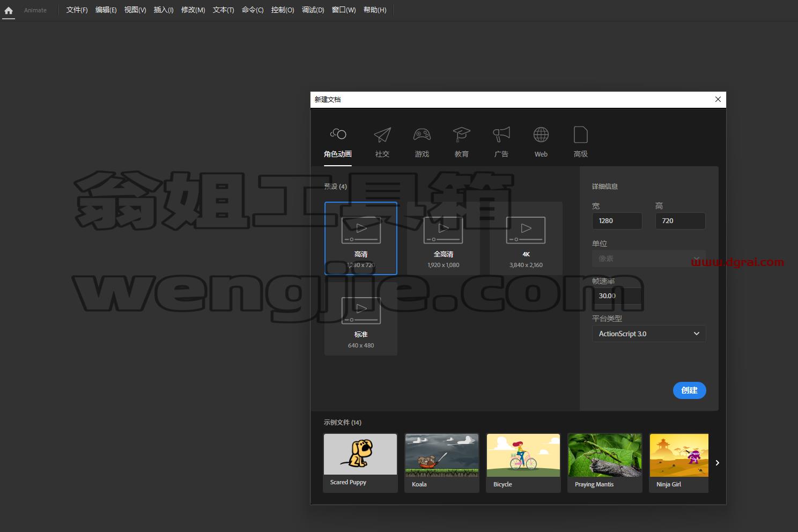The image size is (798, 532).
Task: Click the width field showing 1280
Action: (x=617, y=221)
